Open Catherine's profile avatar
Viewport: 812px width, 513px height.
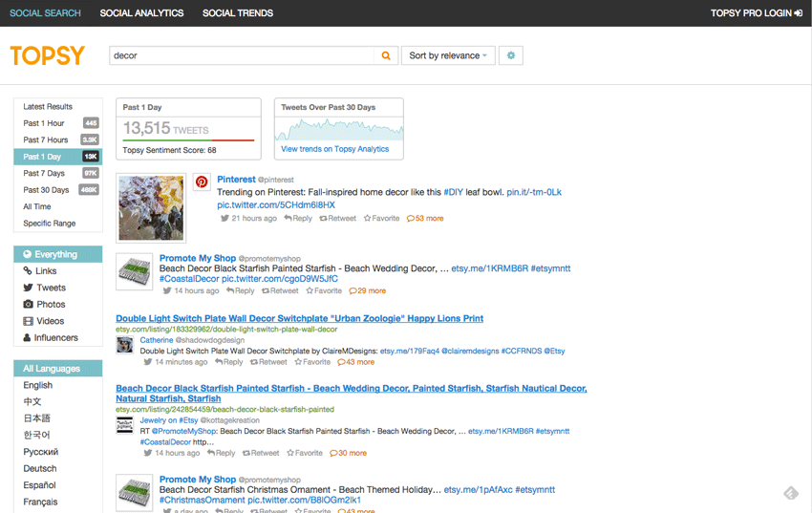[x=125, y=345]
